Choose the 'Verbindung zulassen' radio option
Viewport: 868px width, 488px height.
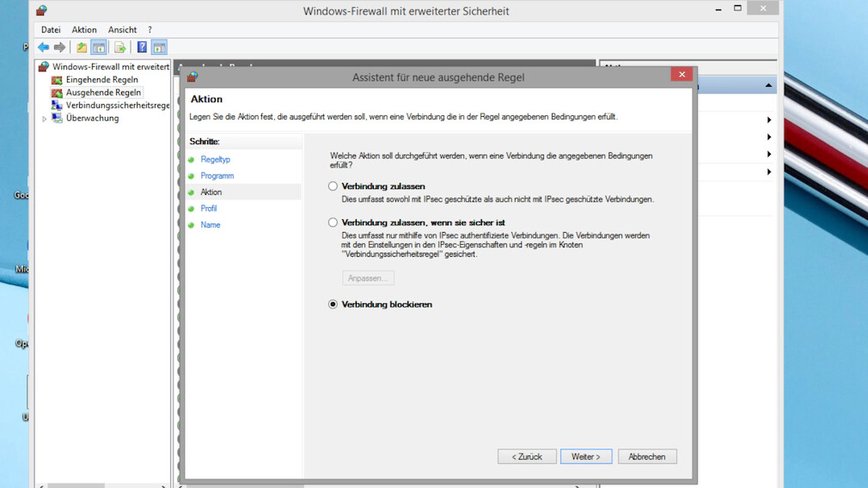pyautogui.click(x=333, y=186)
